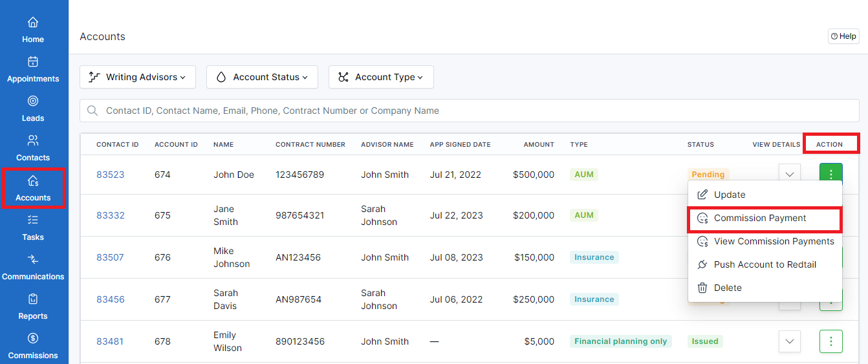Open Tasks in the sidebar

pos(33,228)
